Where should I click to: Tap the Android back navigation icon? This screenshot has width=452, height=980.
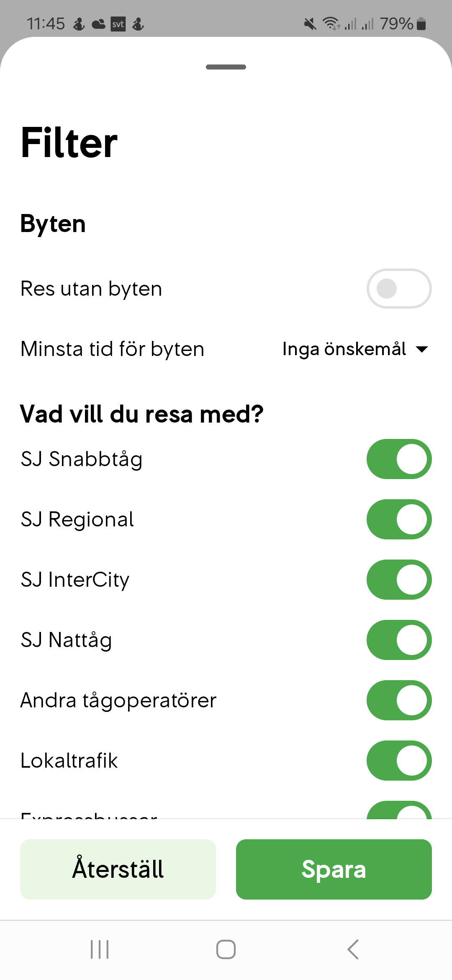tap(353, 949)
